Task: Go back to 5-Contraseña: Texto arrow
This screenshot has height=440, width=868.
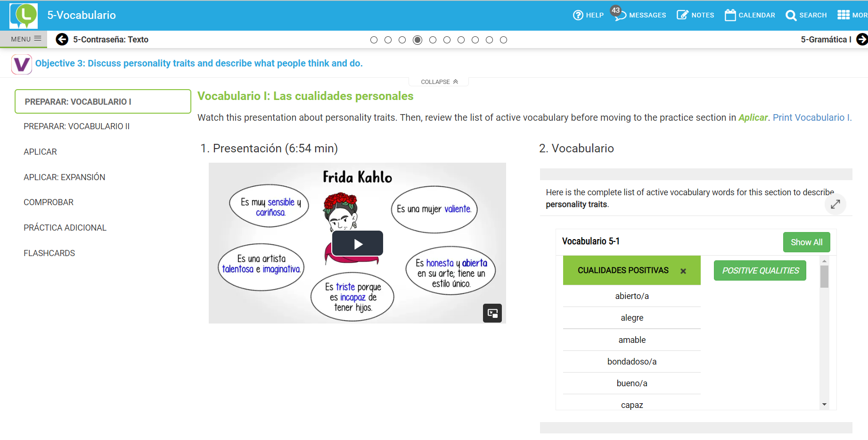Action: pos(62,40)
